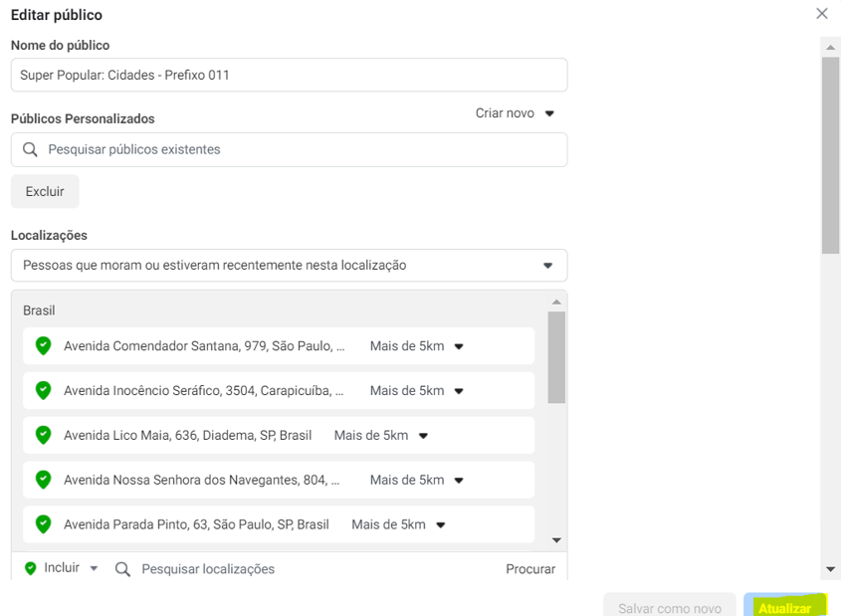Click the Procurar link
Viewport: 844px width, 616px height.
pyautogui.click(x=529, y=569)
